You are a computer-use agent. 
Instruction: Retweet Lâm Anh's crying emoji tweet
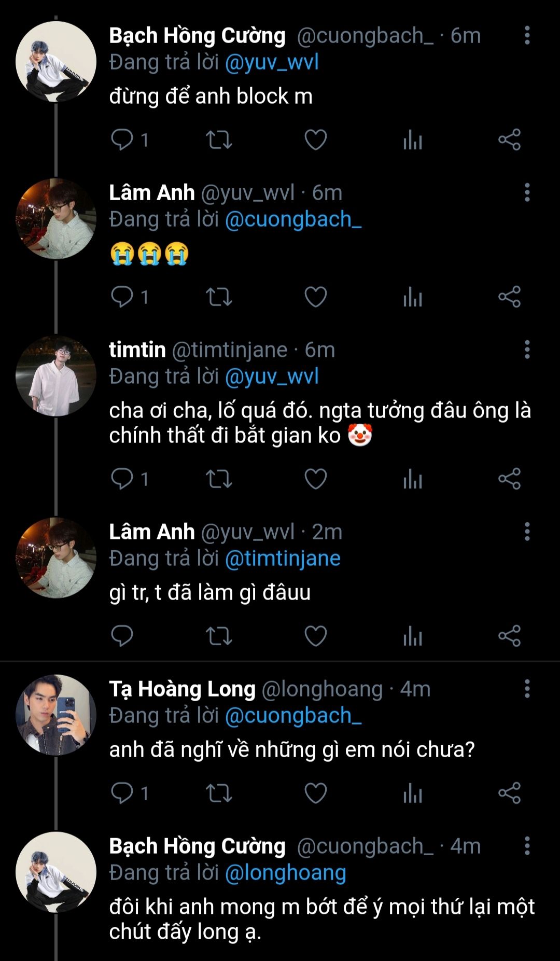click(219, 297)
